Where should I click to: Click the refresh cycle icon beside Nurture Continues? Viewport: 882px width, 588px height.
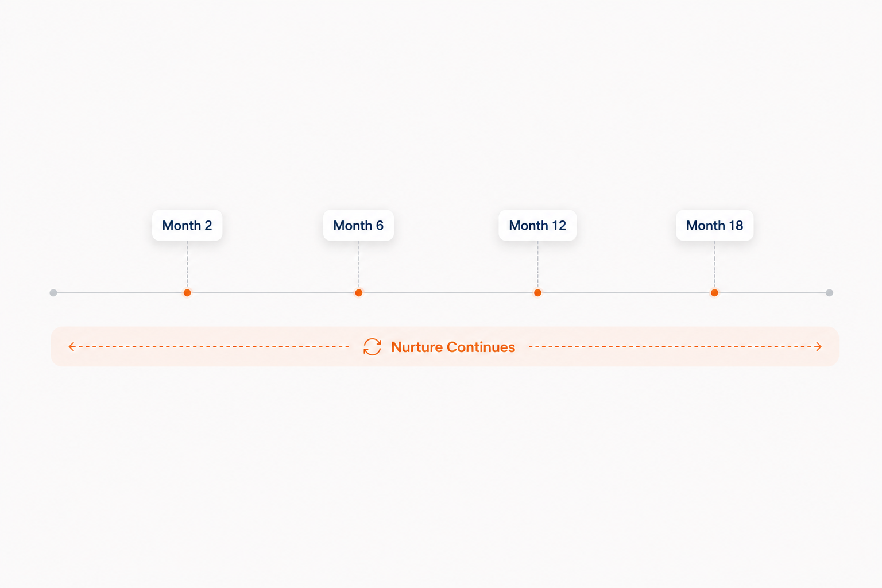tap(372, 347)
